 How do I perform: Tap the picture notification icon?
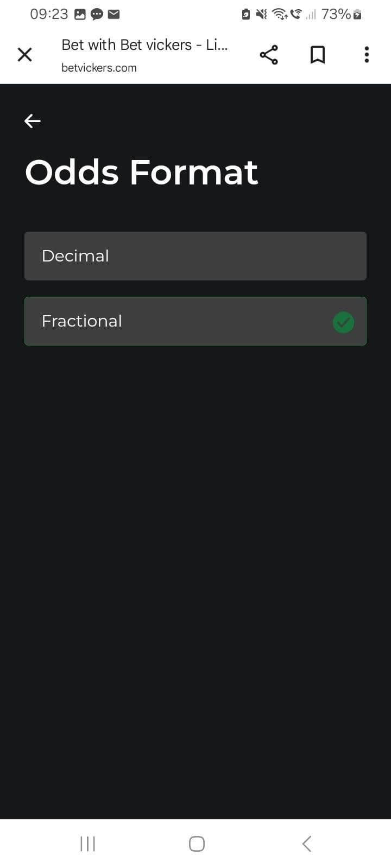pyautogui.click(x=80, y=15)
